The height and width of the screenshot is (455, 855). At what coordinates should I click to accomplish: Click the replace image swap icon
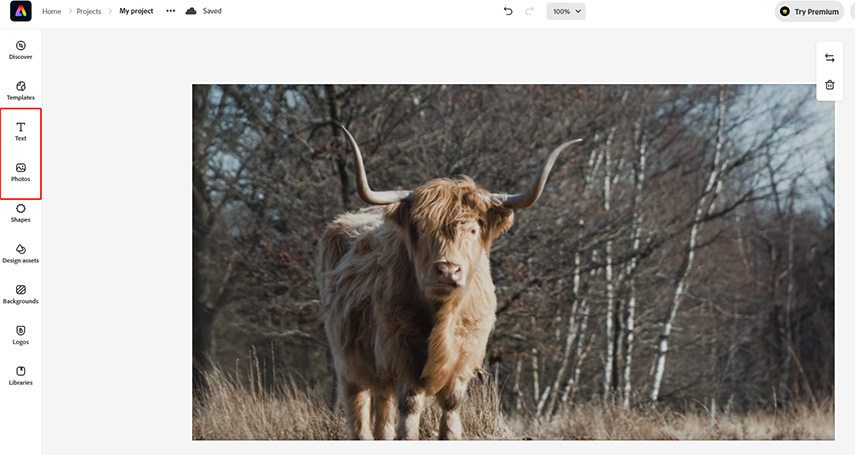coord(829,58)
